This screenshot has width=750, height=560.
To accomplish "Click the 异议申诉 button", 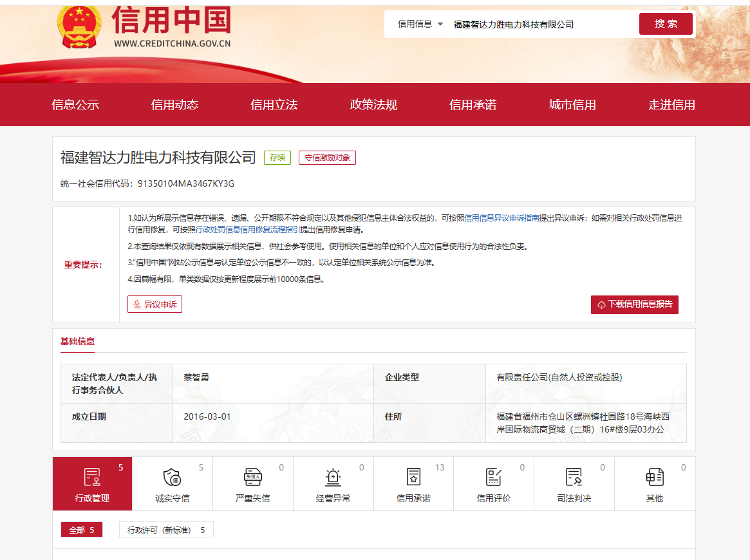I will (155, 304).
